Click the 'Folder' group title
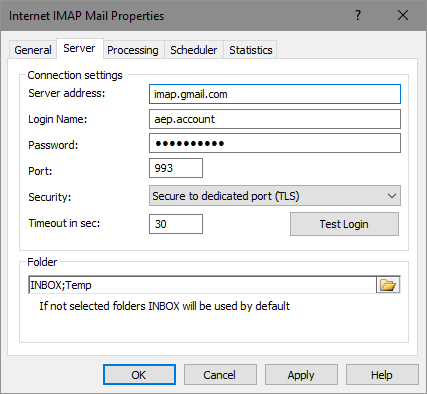Viewport: 427px width, 394px height. pos(42,262)
